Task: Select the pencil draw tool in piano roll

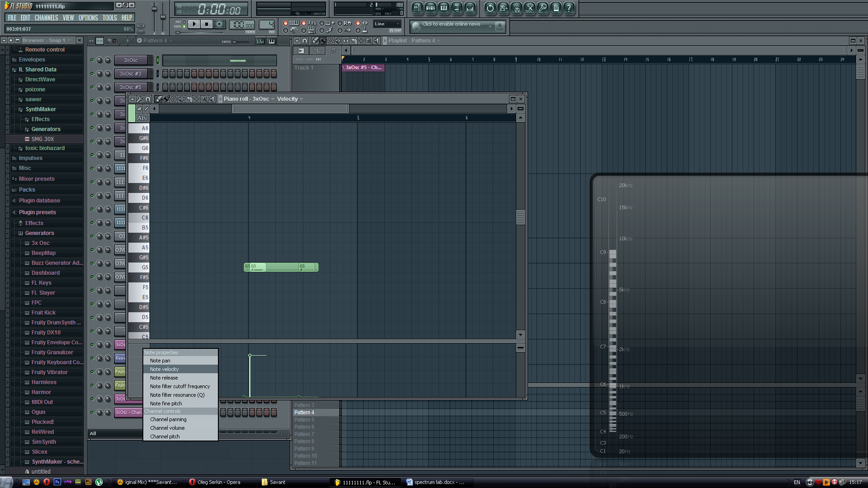Action: click(x=158, y=99)
